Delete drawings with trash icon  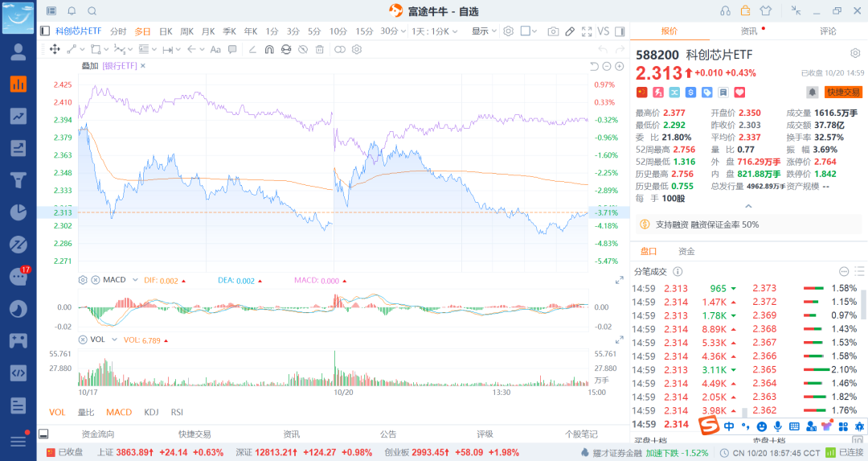[x=319, y=49]
